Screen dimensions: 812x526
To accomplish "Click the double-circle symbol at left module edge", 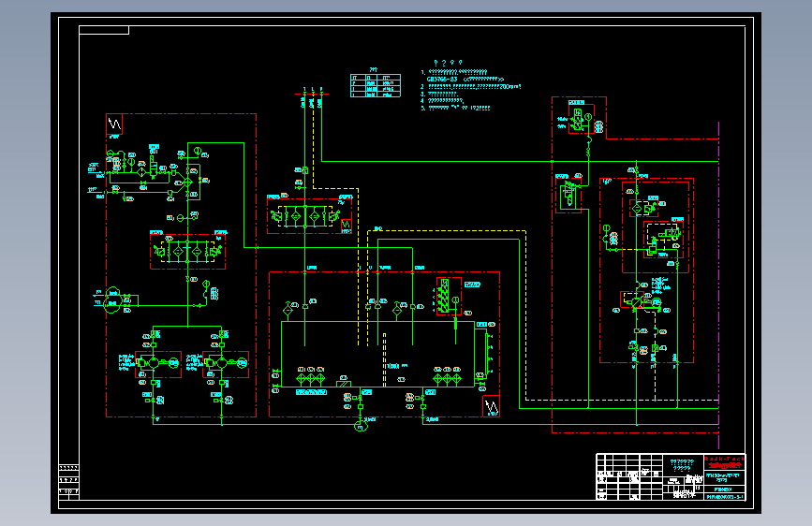I will 113,300.
